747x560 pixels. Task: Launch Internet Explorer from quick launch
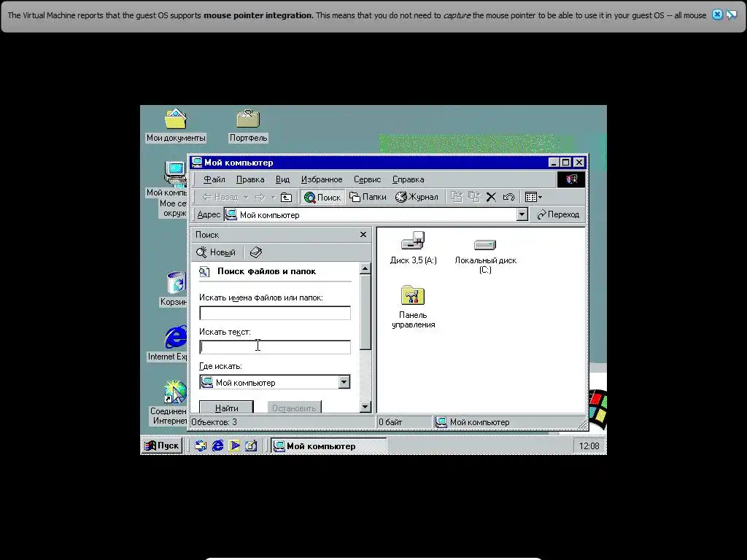[x=217, y=446]
